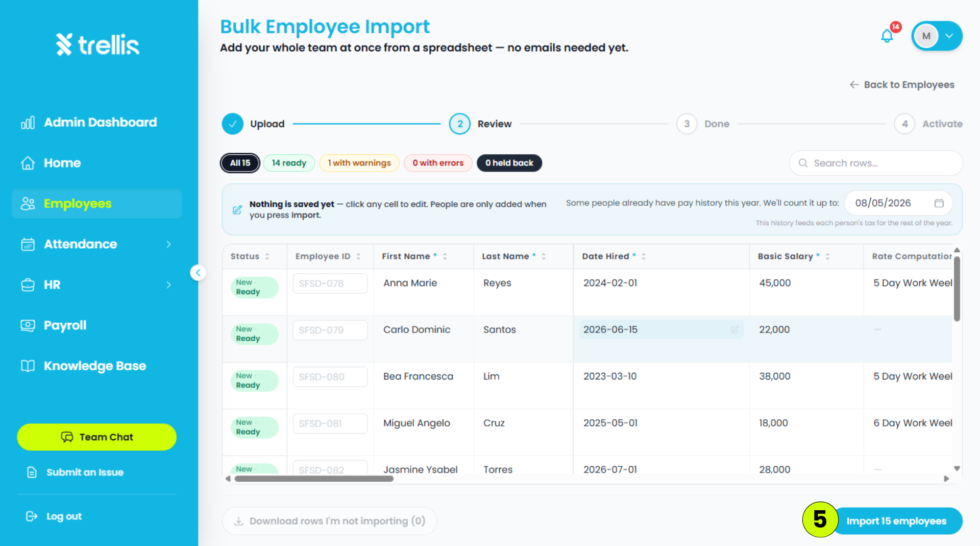This screenshot has width=980, height=546.
Task: Click the calendar icon in date field
Action: pos(939,203)
